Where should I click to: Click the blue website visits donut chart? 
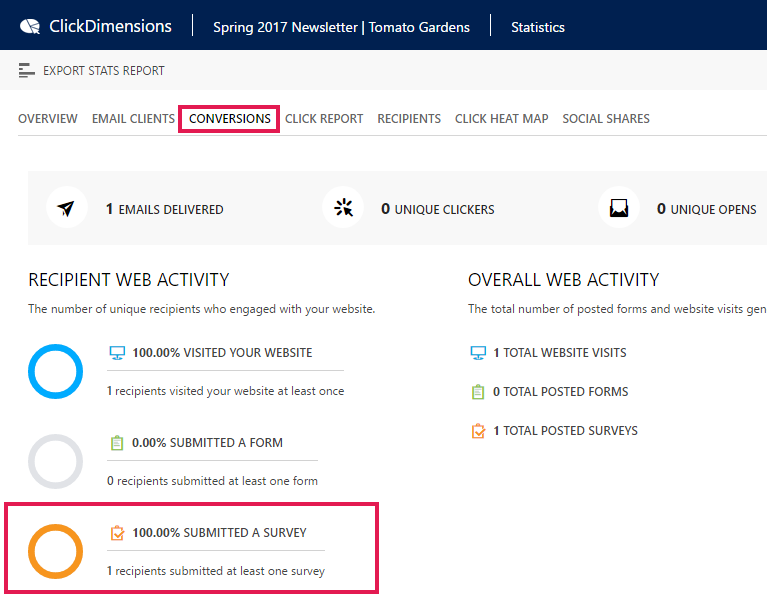tap(55, 371)
